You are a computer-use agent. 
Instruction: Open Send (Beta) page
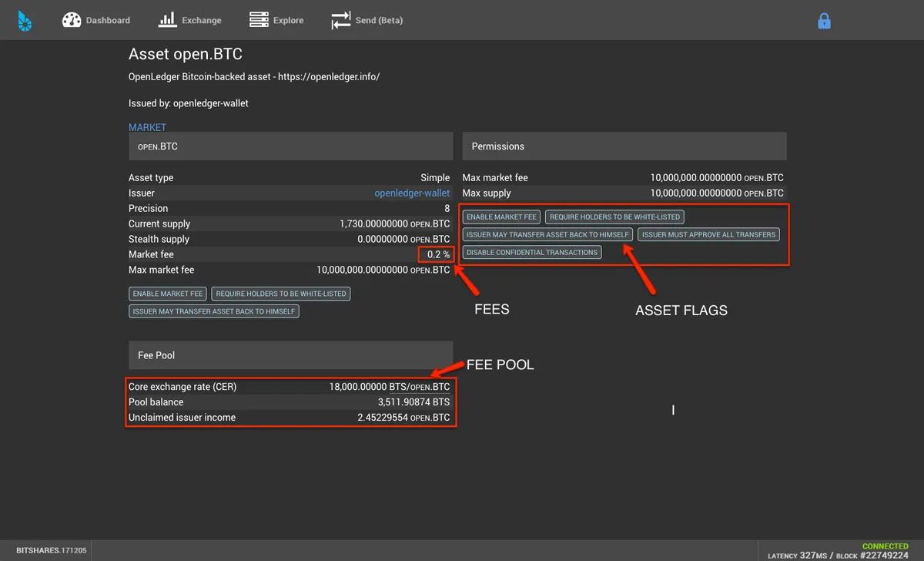click(x=379, y=20)
